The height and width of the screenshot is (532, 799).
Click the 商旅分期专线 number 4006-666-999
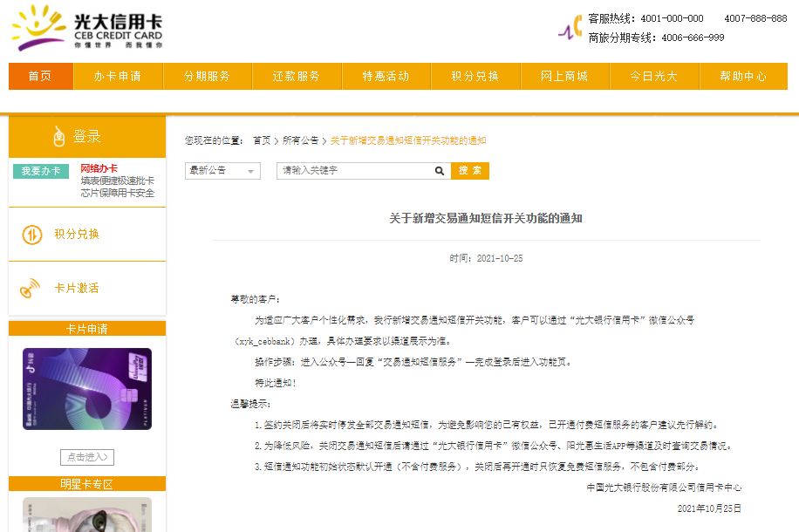coord(693,38)
